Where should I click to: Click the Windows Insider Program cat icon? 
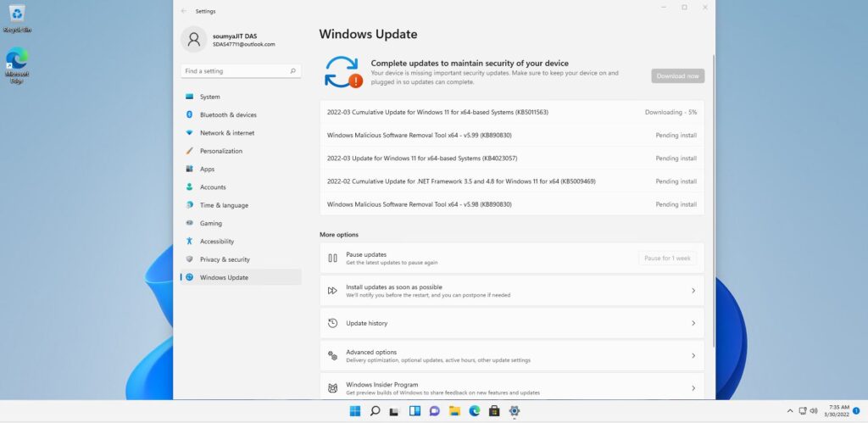(x=332, y=388)
